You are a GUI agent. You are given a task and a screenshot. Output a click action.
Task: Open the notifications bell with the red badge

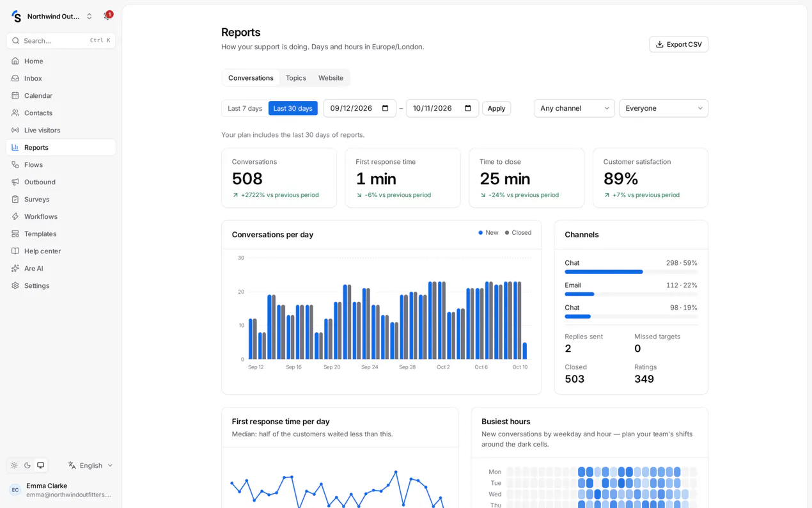pyautogui.click(x=107, y=16)
